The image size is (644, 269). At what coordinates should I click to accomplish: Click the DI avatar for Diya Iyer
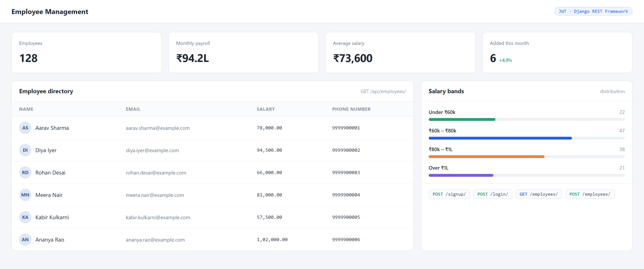point(25,150)
